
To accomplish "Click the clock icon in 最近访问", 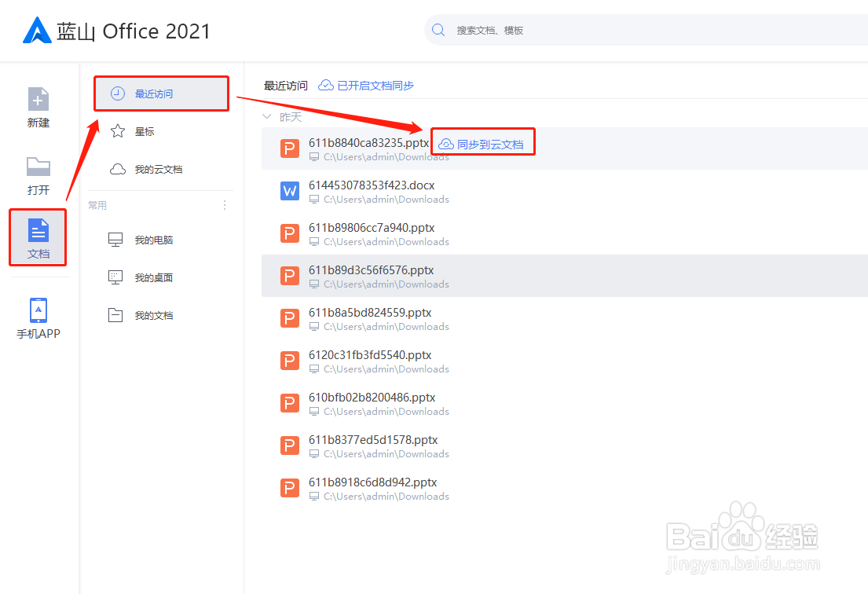I will pos(117,93).
